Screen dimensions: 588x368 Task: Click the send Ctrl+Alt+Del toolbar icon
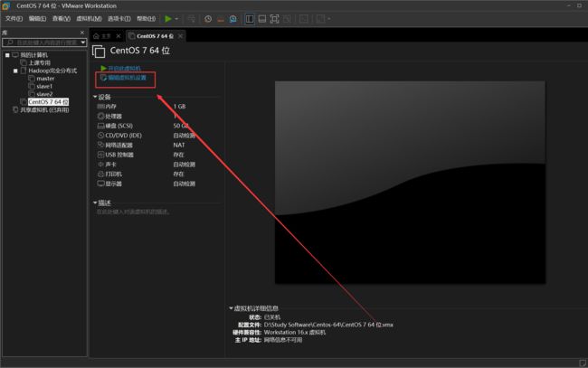[x=192, y=19]
